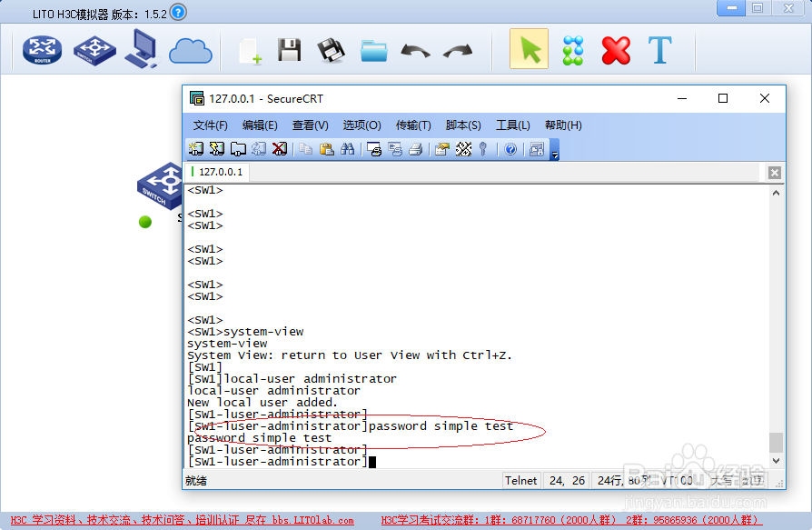Open the 传输(T) menu
The image size is (812, 530).
412,125
